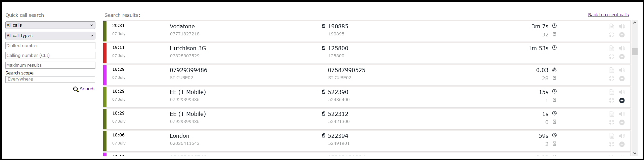Click the checklist icon on the London call
The image size is (644, 160).
click(612, 144)
